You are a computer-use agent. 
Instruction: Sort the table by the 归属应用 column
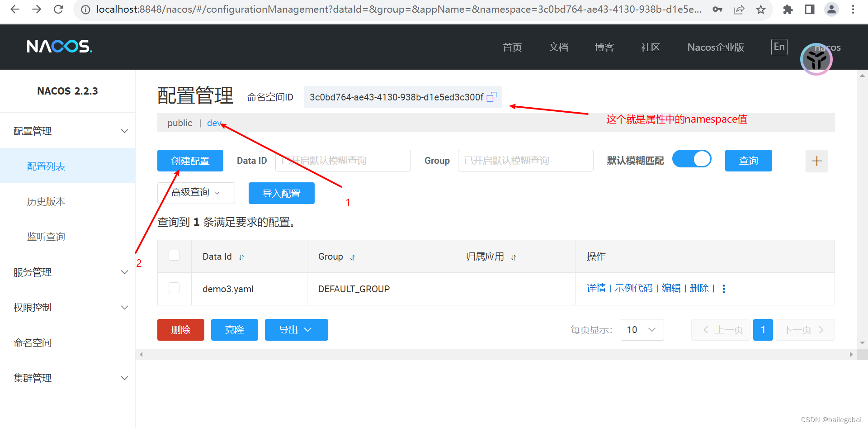pos(514,257)
